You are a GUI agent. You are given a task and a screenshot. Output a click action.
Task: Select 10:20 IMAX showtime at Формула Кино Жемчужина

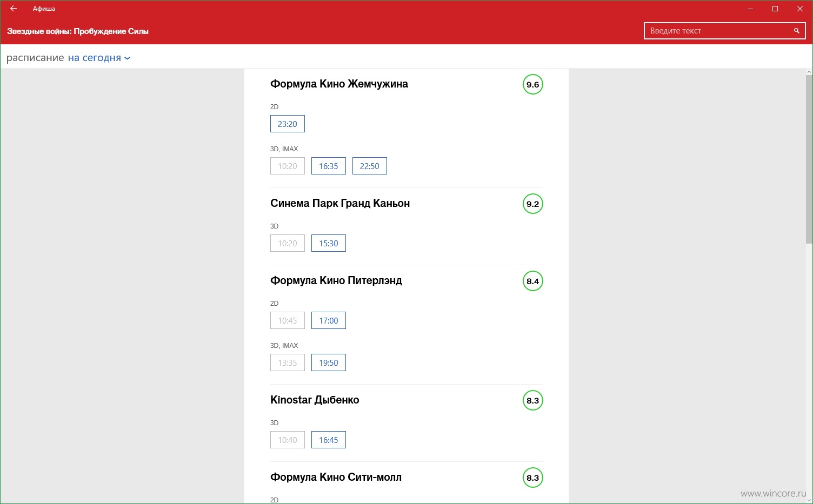click(288, 166)
